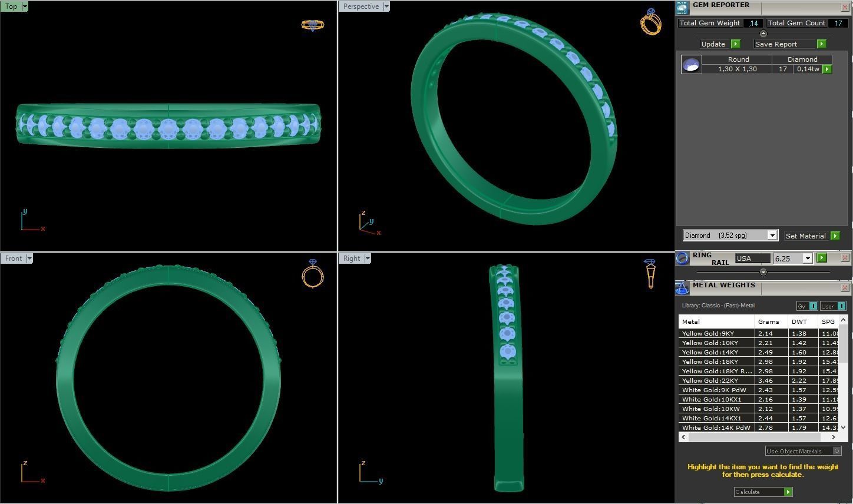
Task: Click Right viewport ring orientation icon
Action: coord(650,274)
